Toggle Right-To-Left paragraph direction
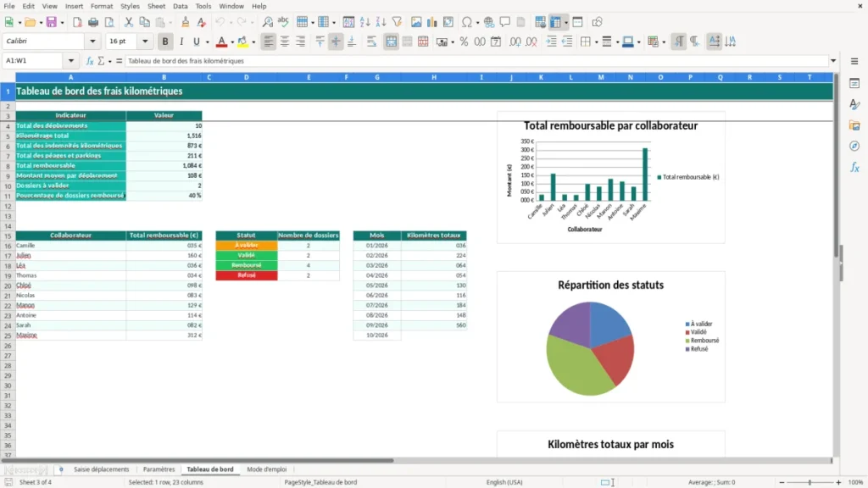 [x=694, y=42]
